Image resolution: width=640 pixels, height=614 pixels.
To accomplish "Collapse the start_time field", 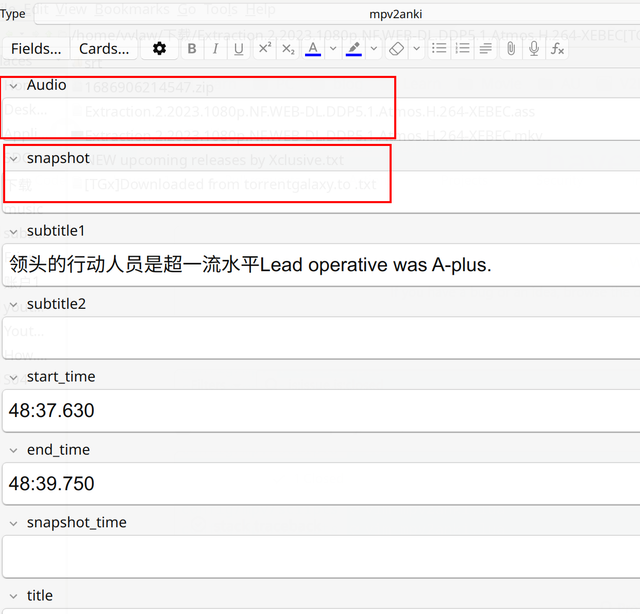I will [13, 377].
